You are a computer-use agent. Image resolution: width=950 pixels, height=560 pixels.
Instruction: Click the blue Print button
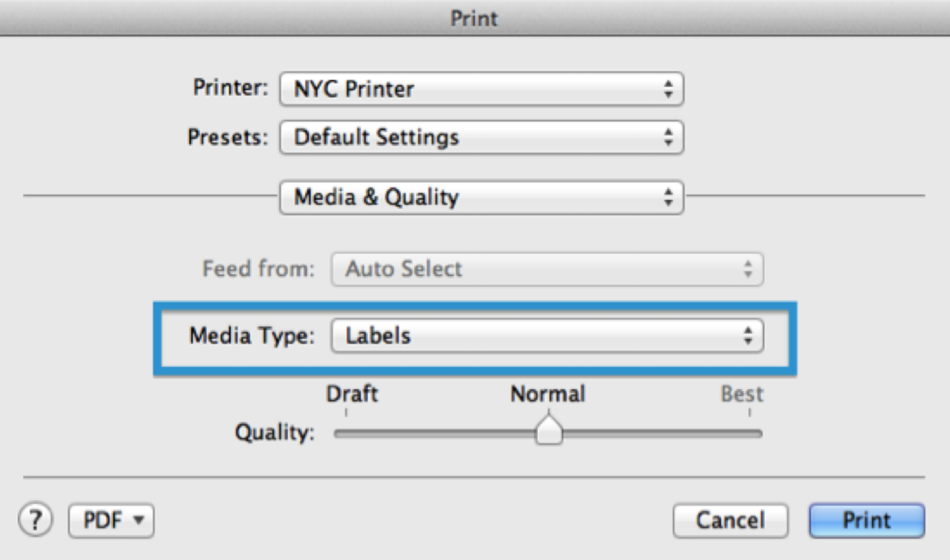(866, 520)
